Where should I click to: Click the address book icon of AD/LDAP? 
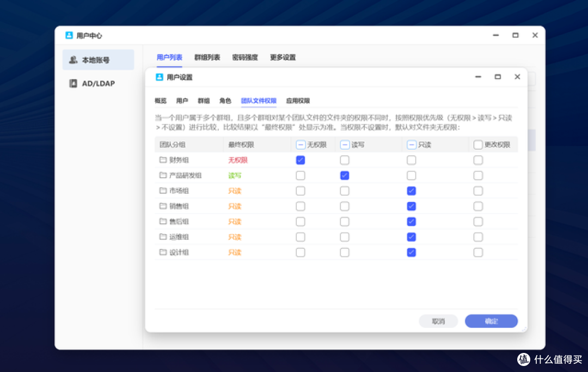click(73, 83)
